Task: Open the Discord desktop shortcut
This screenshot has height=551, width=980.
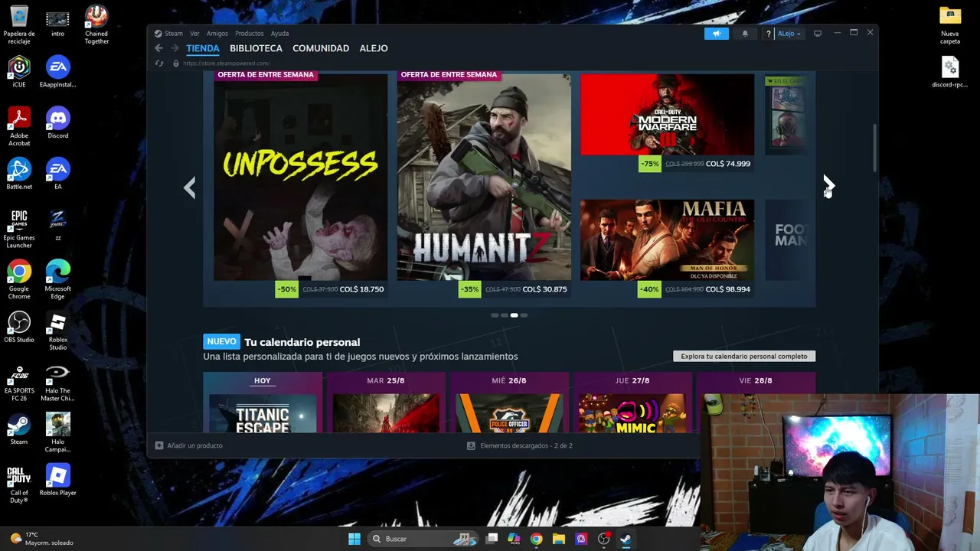Action: [x=57, y=122]
